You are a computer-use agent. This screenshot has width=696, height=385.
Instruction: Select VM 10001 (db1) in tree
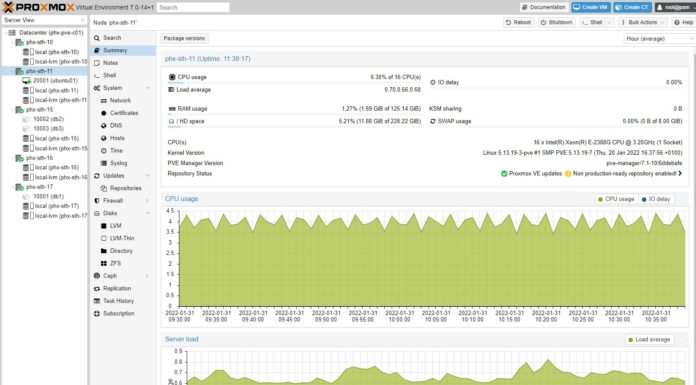click(x=48, y=196)
